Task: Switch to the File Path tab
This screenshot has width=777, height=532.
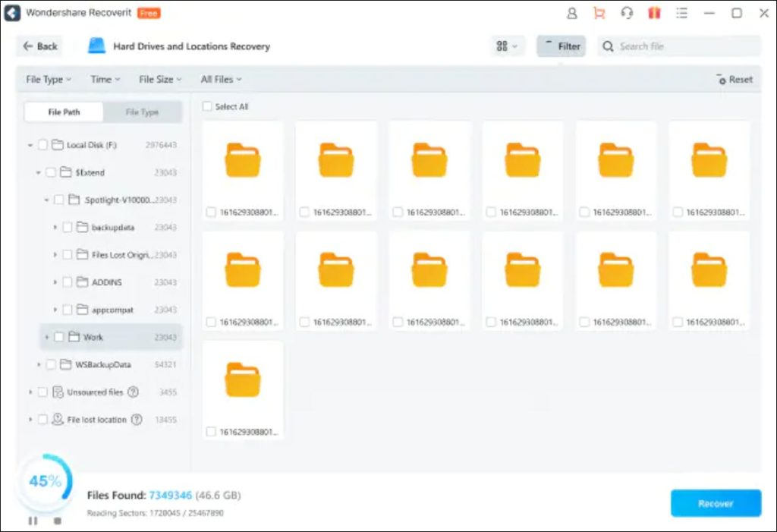Action: coord(64,112)
